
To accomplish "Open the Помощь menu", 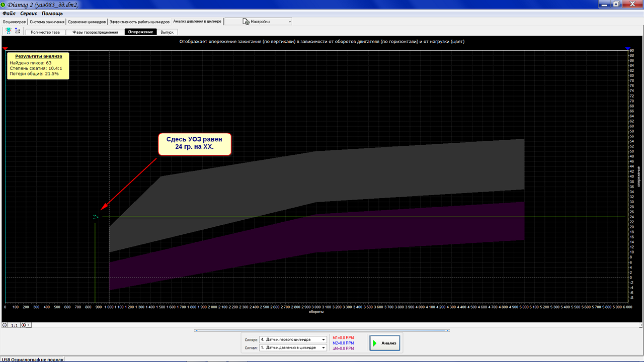I will click(x=52, y=13).
